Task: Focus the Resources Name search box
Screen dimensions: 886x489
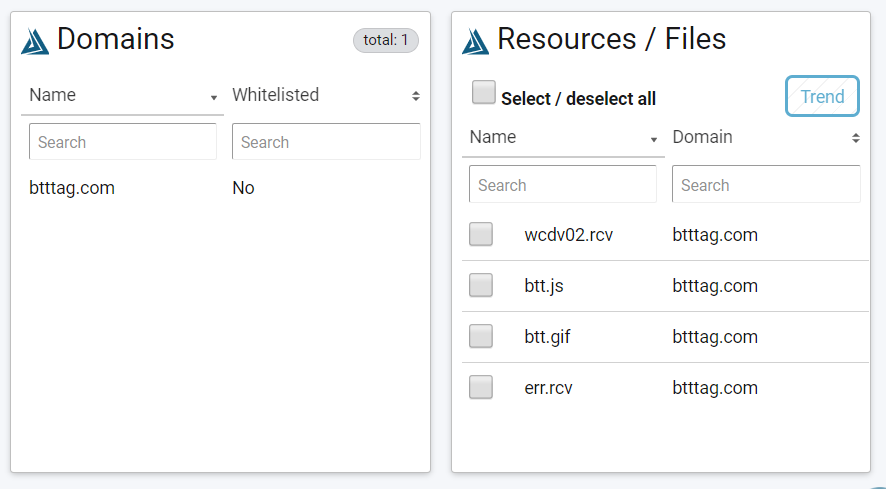Action: pyautogui.click(x=563, y=184)
